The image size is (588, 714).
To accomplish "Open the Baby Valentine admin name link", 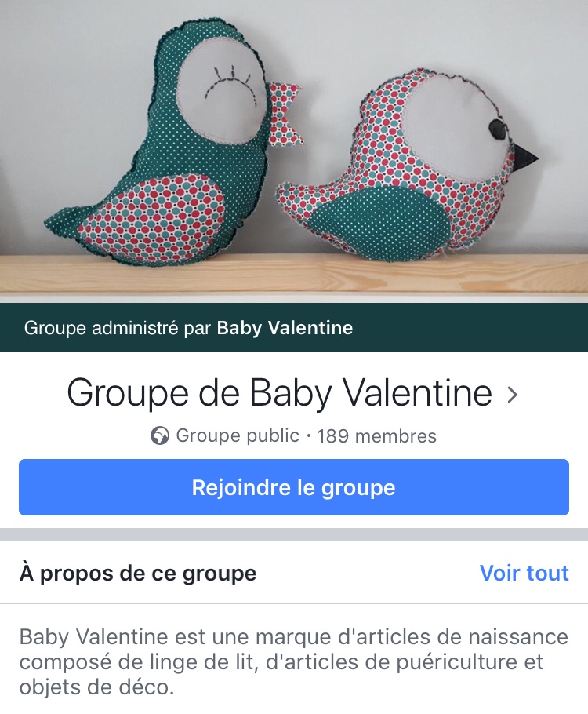I will (x=285, y=328).
